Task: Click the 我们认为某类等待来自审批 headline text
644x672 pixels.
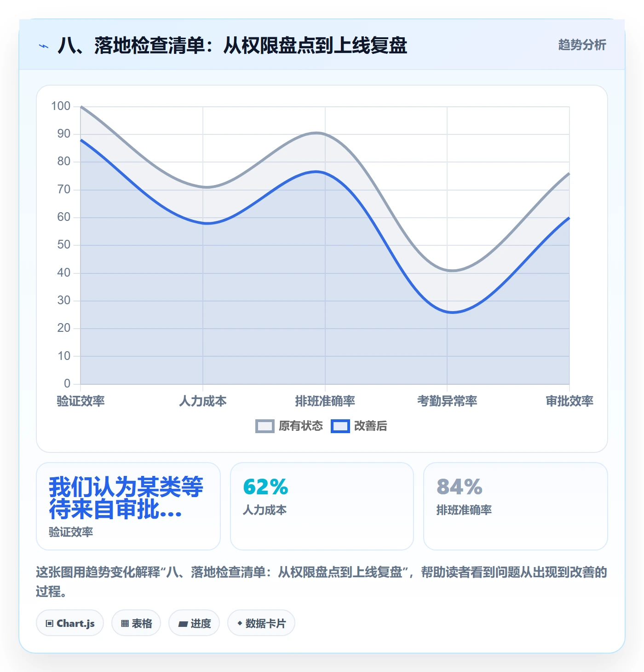Action: point(126,498)
